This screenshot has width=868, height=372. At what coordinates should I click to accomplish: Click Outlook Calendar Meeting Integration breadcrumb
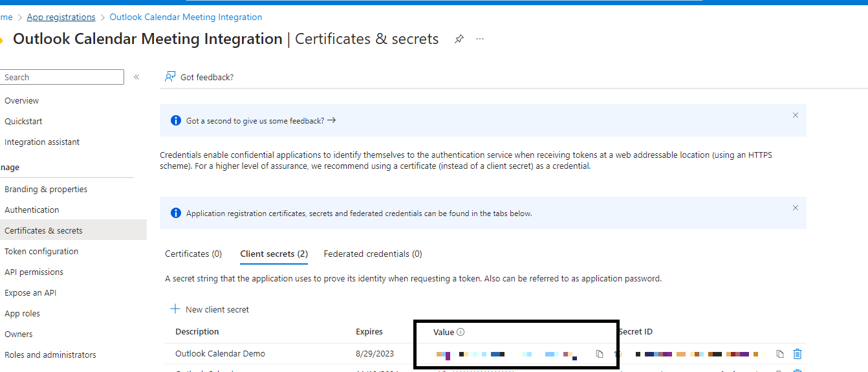click(x=186, y=17)
